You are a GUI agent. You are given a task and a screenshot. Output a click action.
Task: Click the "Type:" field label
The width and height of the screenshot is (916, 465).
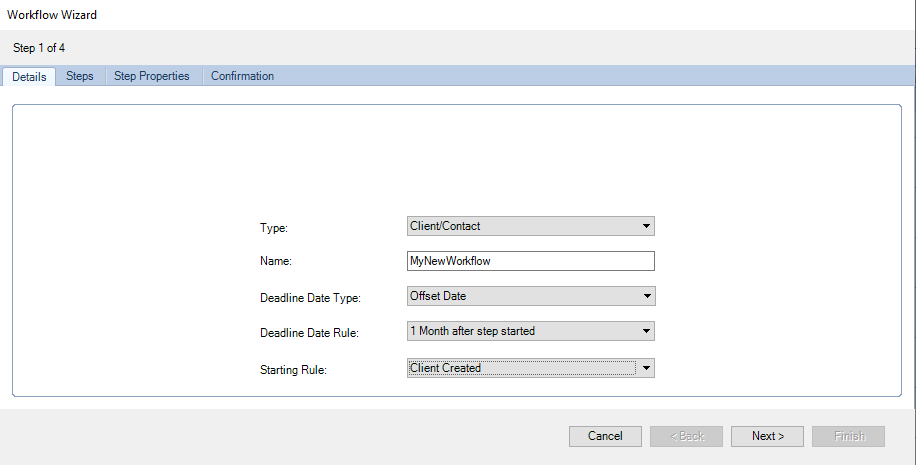(x=274, y=228)
